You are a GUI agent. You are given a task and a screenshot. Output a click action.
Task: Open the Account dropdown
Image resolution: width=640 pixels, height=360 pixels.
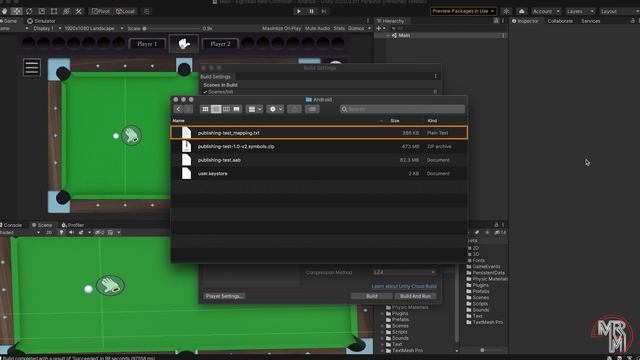point(546,11)
